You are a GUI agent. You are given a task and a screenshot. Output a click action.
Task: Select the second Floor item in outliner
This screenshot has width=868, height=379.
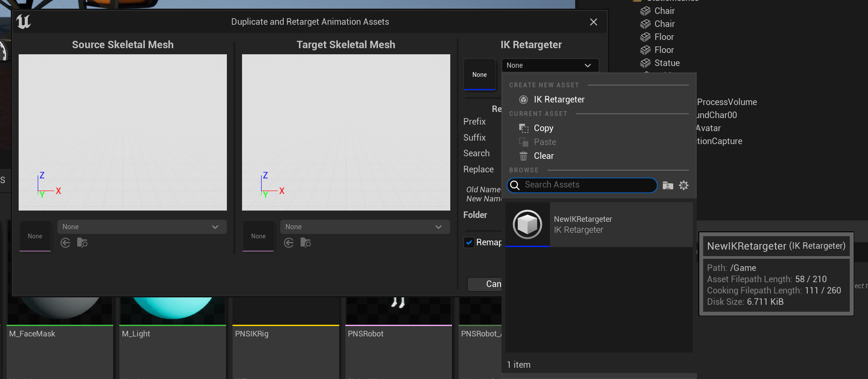click(x=664, y=50)
